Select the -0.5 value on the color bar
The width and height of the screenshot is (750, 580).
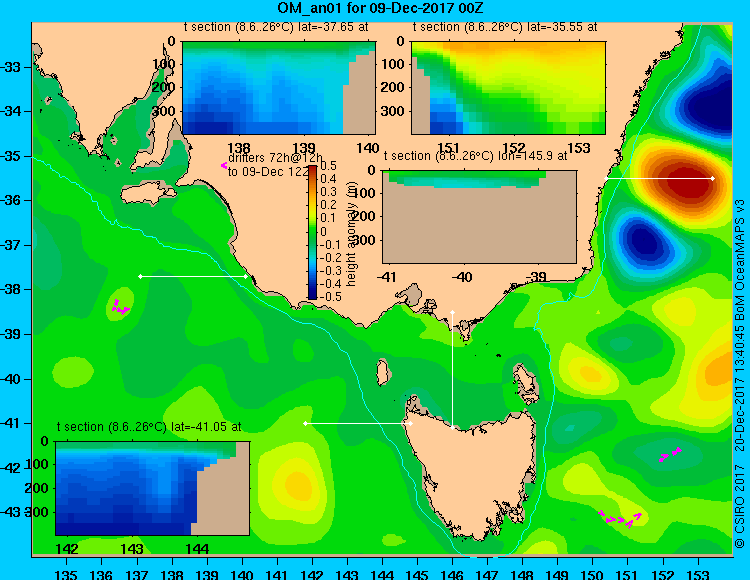pyautogui.click(x=331, y=296)
